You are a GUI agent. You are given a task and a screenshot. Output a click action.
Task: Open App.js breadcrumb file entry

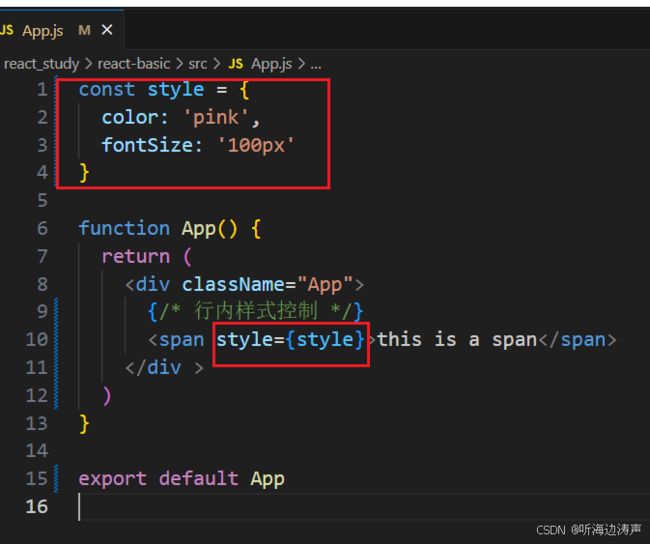(271, 64)
